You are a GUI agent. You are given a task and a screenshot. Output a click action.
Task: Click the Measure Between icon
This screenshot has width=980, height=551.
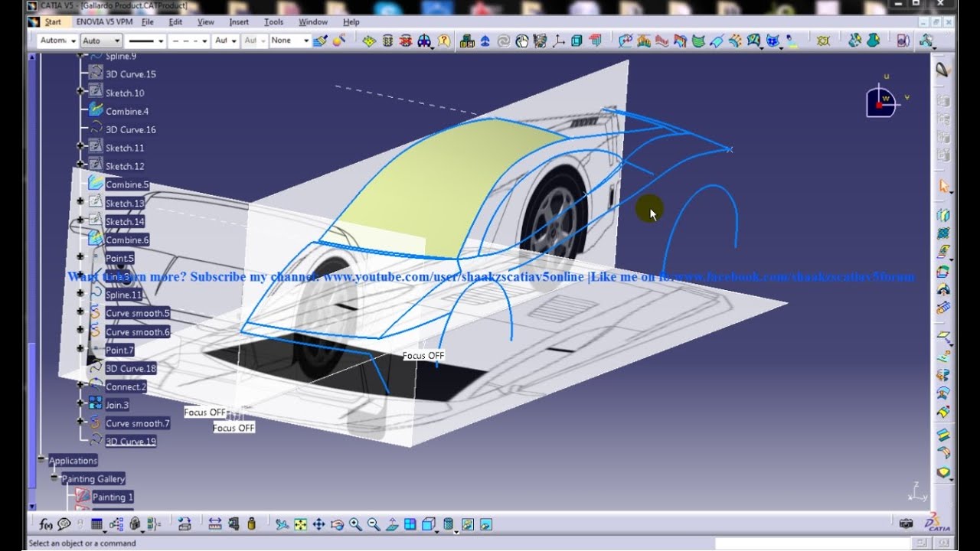[x=215, y=524]
